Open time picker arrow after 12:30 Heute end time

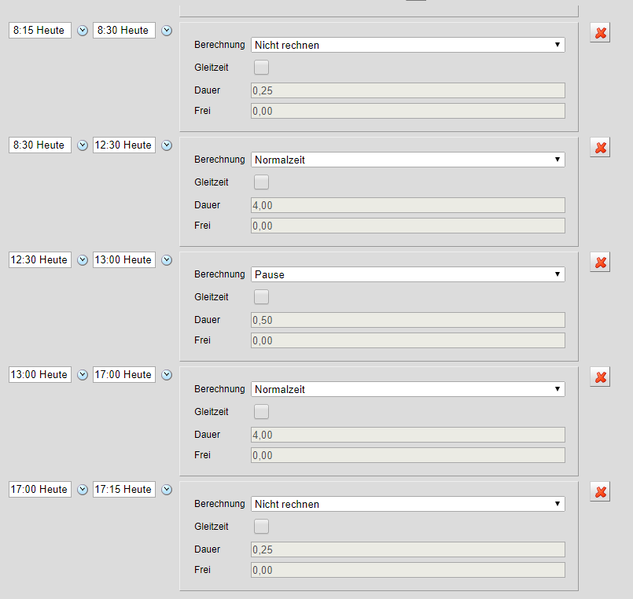point(167,145)
